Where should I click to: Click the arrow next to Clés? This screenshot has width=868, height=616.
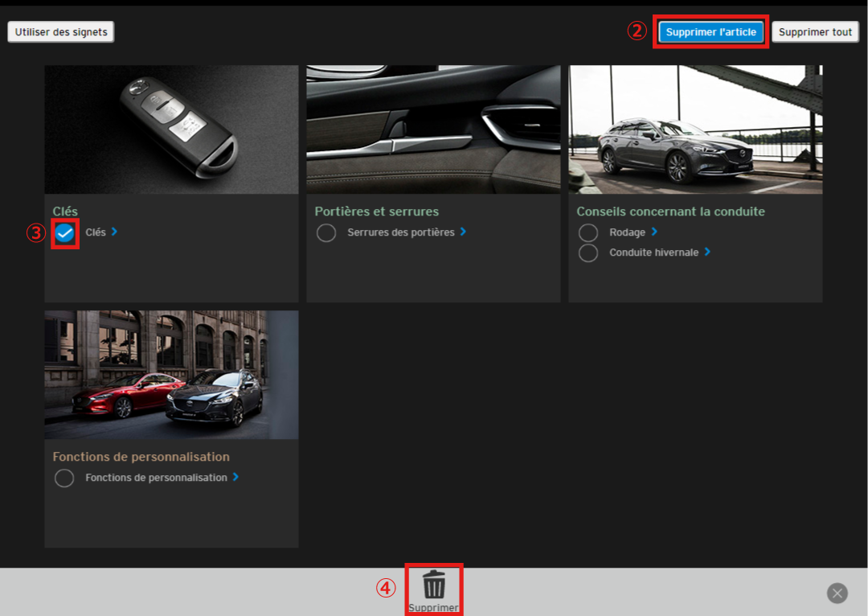pos(114,232)
